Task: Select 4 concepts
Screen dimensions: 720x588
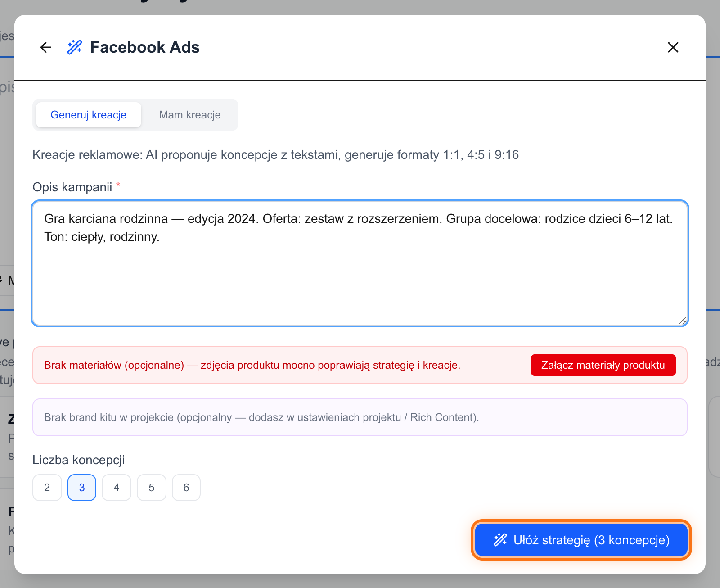Action: (x=117, y=488)
